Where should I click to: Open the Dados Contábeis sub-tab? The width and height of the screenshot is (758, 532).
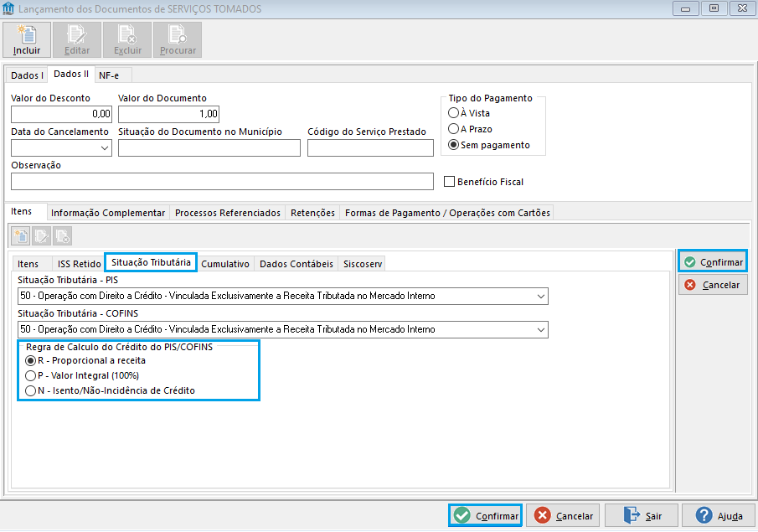point(296,264)
